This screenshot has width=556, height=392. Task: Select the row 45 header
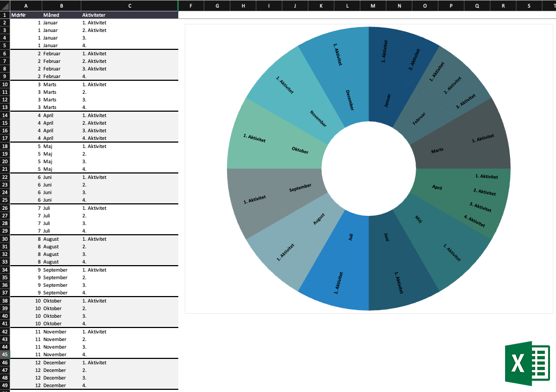(x=4, y=355)
